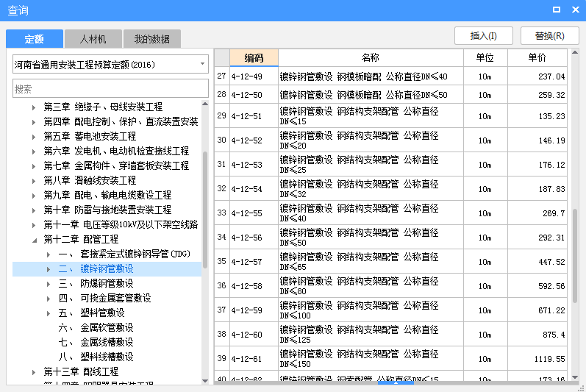Select code 4-12-49 cell
The width and height of the screenshot is (586, 392).
pos(254,76)
